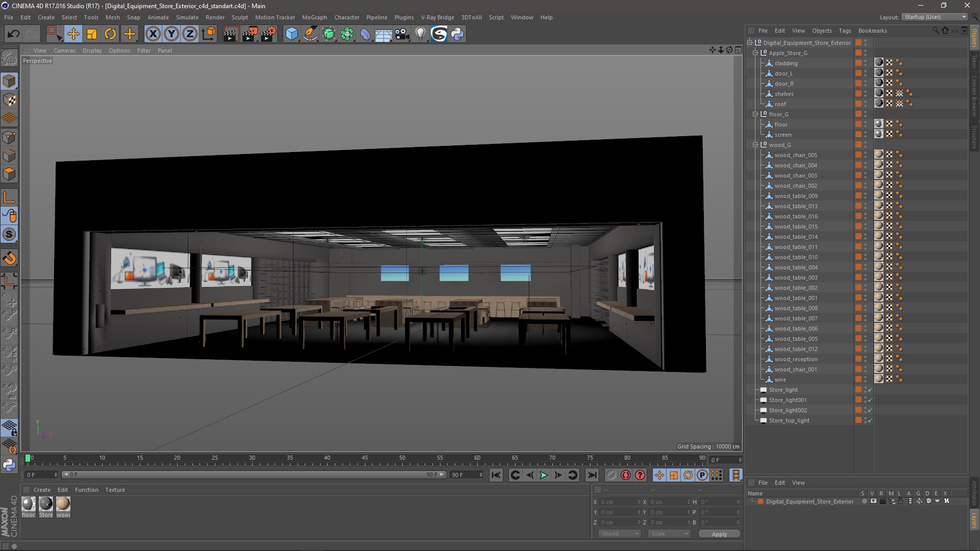Open the MoGraph menu
This screenshot has height=551, width=980.
[x=314, y=17]
